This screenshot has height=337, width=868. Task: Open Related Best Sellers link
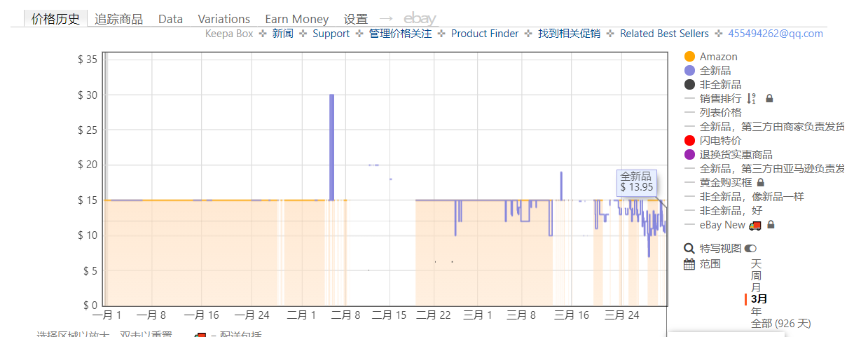(x=664, y=34)
